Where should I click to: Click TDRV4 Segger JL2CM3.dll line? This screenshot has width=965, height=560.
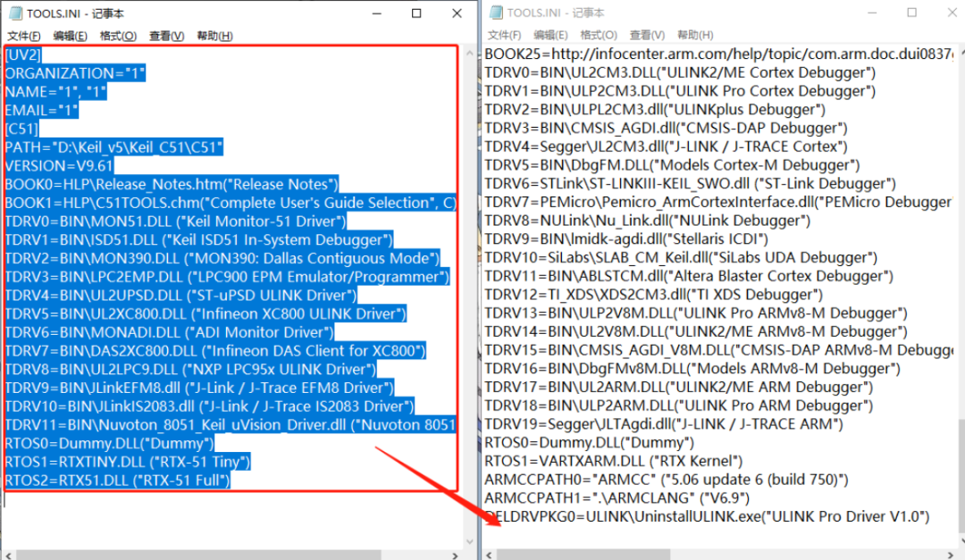point(666,146)
